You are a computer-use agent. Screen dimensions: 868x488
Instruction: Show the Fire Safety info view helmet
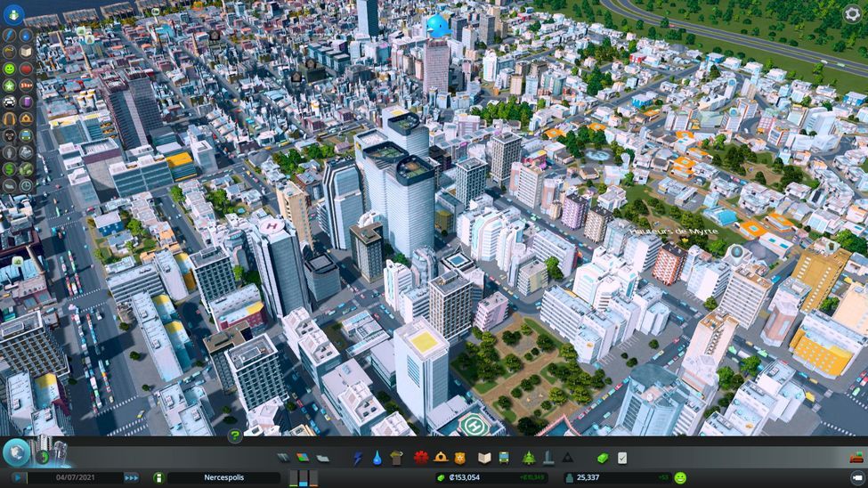tap(26, 118)
